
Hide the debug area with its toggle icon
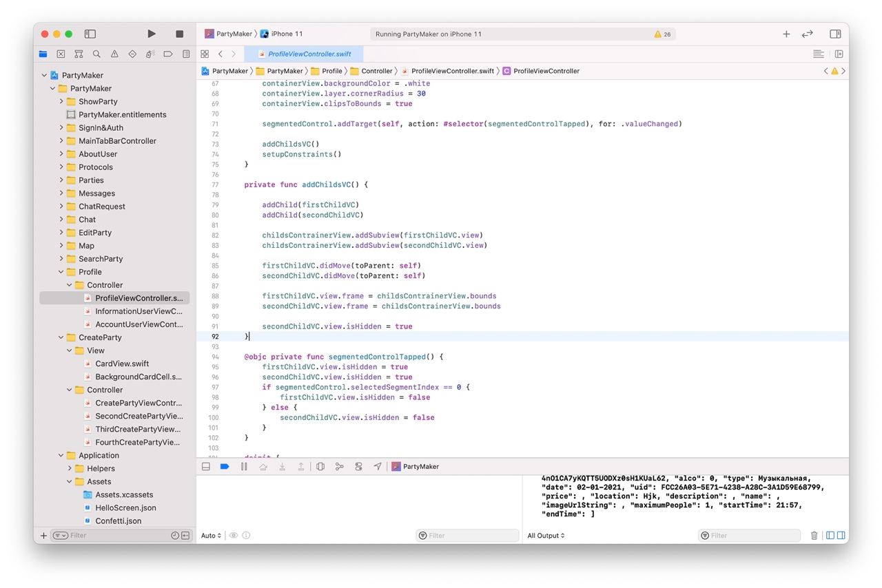205,466
